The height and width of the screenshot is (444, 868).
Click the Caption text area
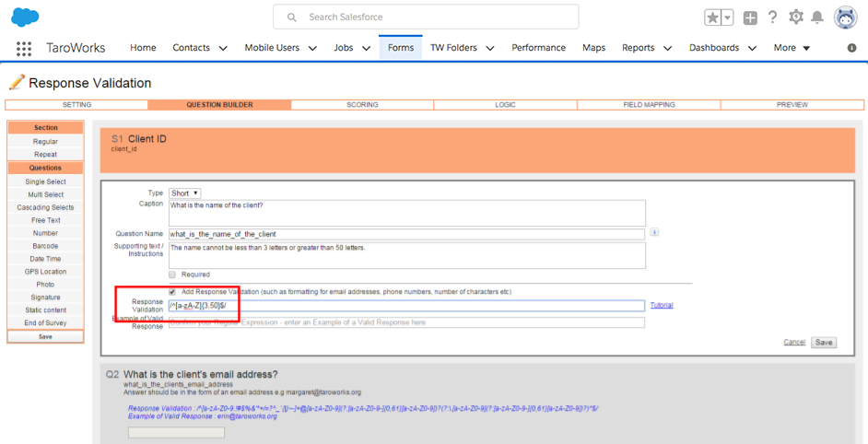[407, 213]
